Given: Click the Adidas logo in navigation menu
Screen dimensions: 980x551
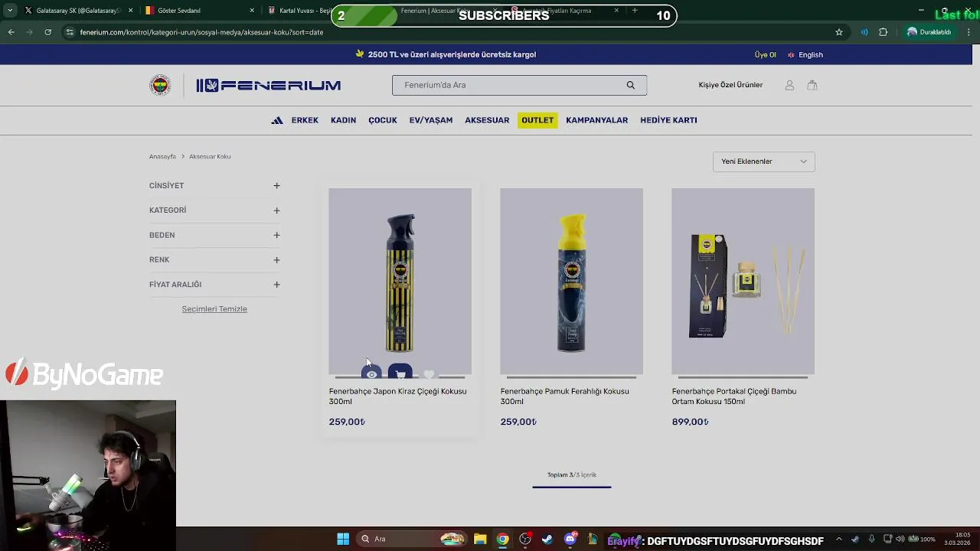Looking at the screenshot, I should click(277, 120).
